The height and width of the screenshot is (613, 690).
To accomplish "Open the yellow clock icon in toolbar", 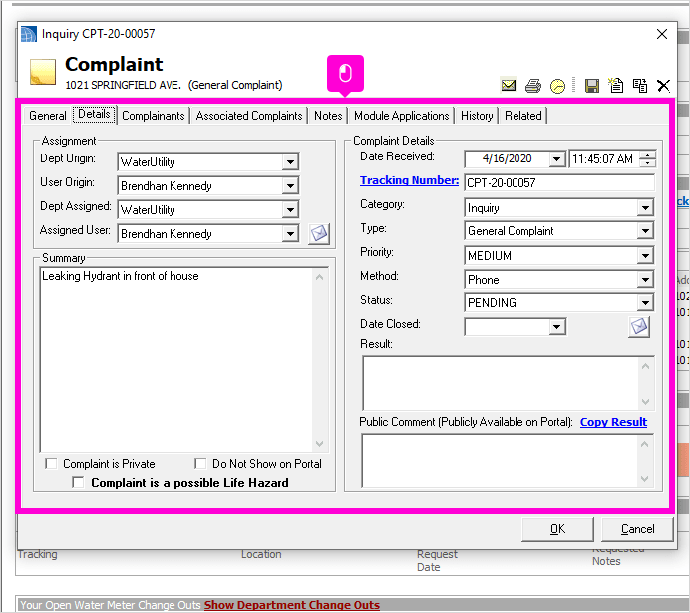I will pyautogui.click(x=557, y=86).
